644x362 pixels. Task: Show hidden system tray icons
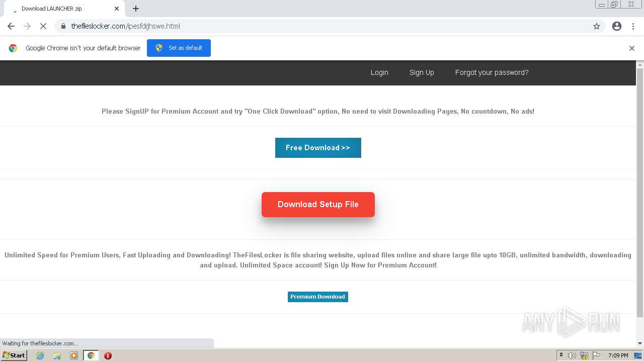coord(561,355)
